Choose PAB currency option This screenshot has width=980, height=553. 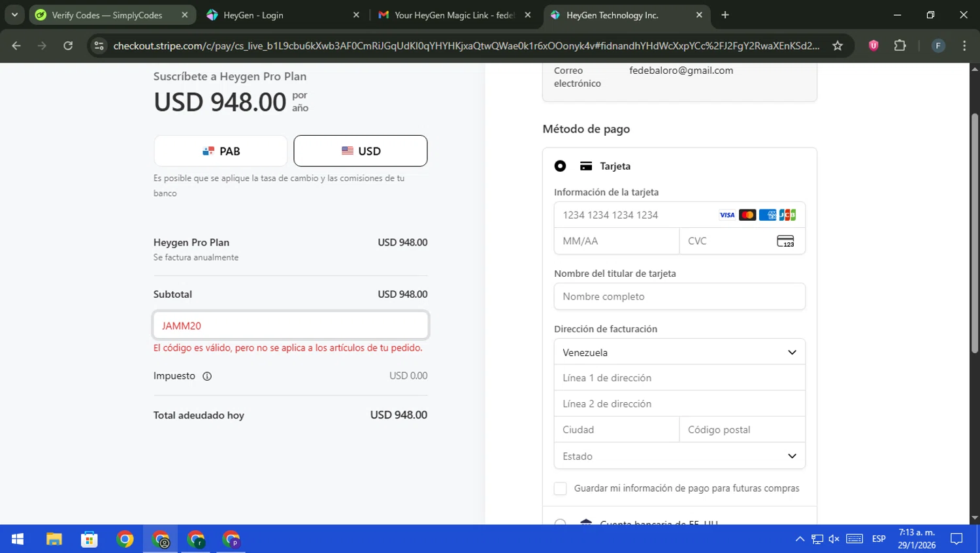(x=221, y=151)
